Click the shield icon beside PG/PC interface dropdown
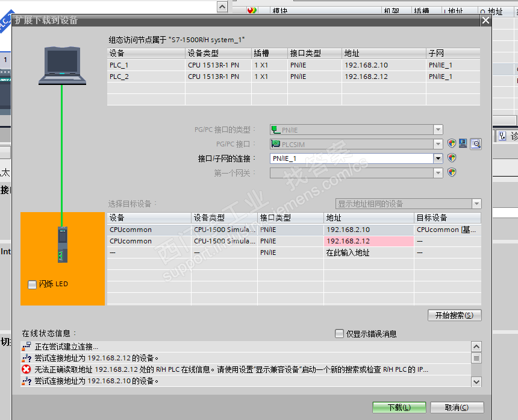Screen dimensions: 518x420 452,143
